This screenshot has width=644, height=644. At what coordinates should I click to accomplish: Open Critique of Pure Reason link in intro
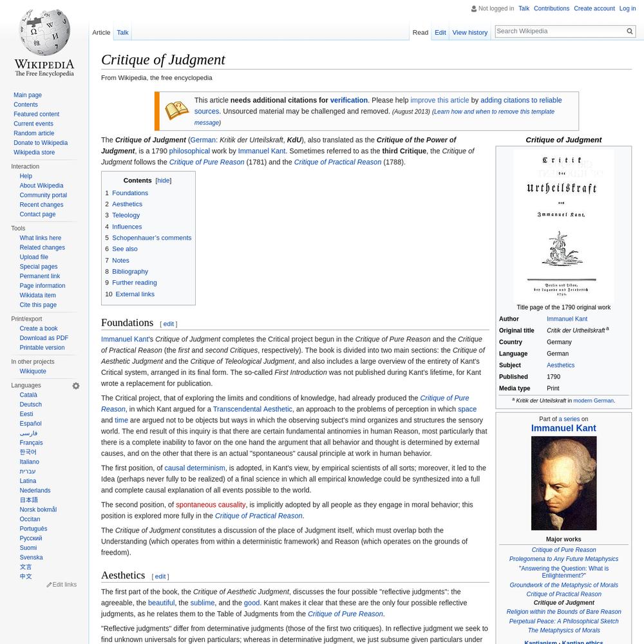pyautogui.click(x=207, y=162)
